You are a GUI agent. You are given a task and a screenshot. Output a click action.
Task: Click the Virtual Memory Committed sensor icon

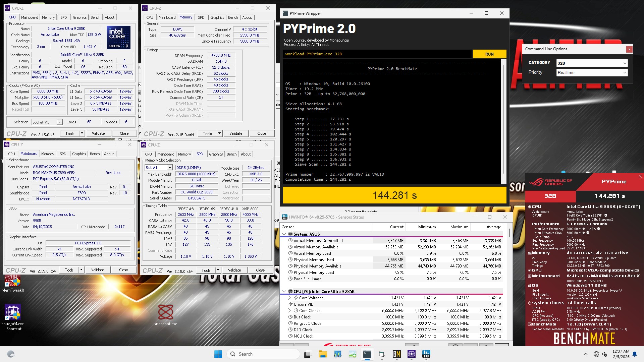tap(290, 240)
